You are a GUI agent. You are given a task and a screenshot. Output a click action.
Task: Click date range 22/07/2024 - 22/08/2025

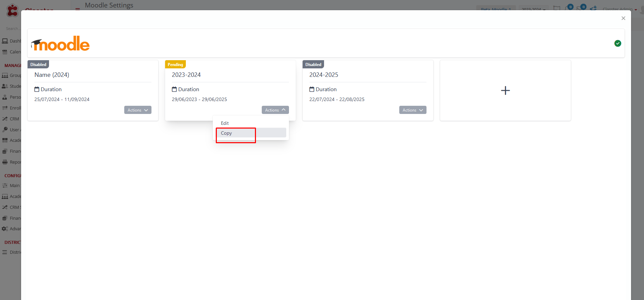coord(337,99)
